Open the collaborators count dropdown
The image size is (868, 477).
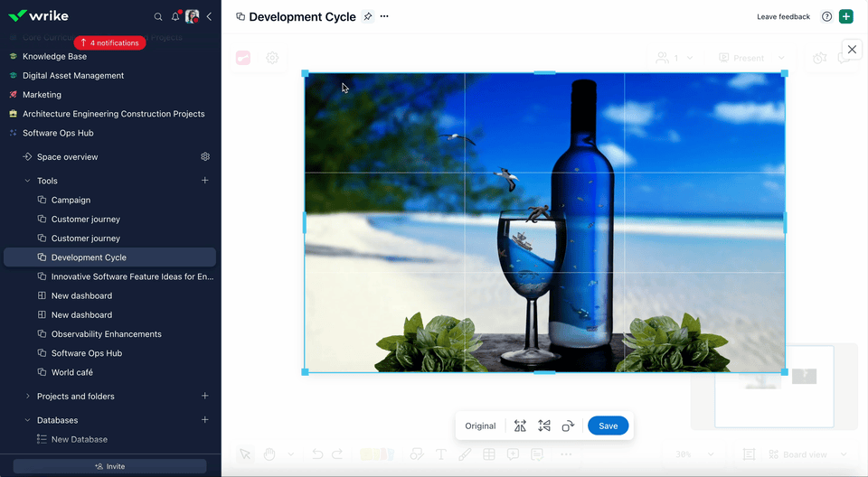675,58
